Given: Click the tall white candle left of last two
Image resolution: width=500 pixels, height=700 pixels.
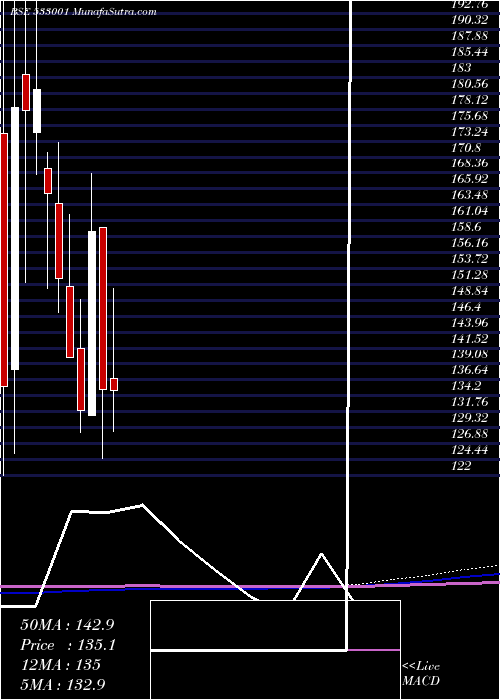Looking at the screenshot, I should [x=92, y=323].
